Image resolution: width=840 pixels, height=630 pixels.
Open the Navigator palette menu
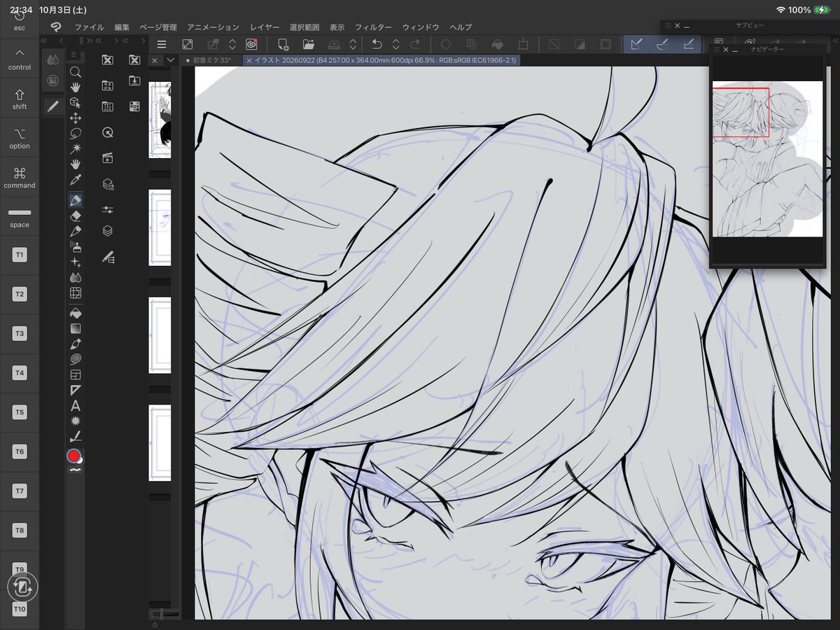[x=717, y=50]
